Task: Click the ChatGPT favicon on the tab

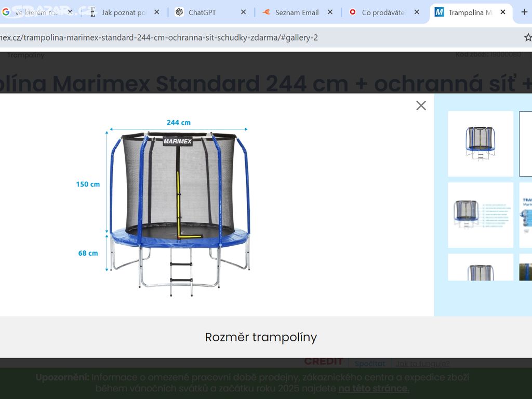Action: coord(179,12)
